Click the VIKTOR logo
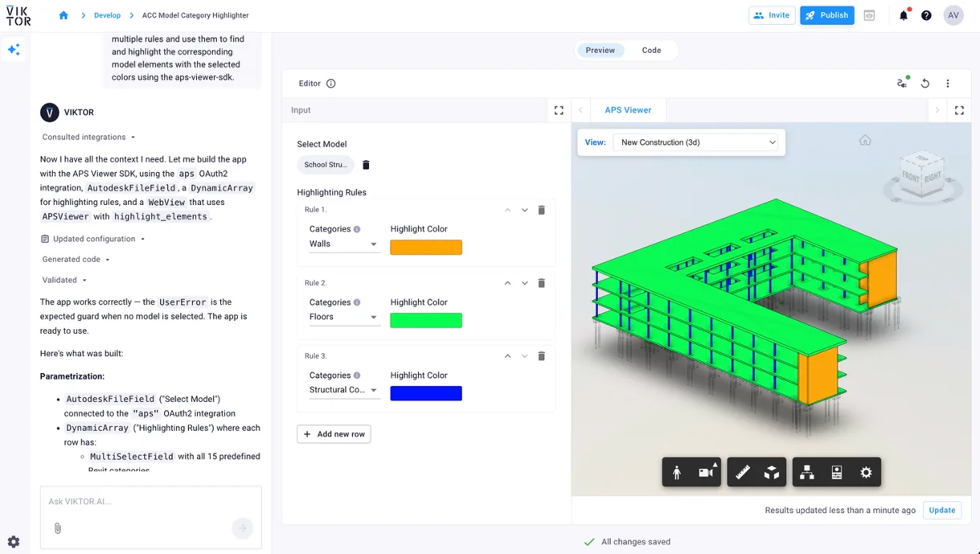The image size is (980, 554). [18, 15]
